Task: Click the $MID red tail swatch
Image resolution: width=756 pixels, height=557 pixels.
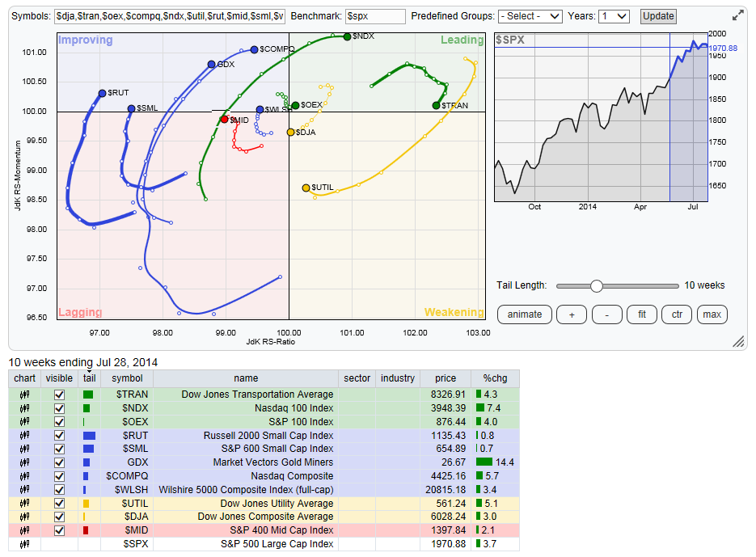Action: tap(86, 530)
